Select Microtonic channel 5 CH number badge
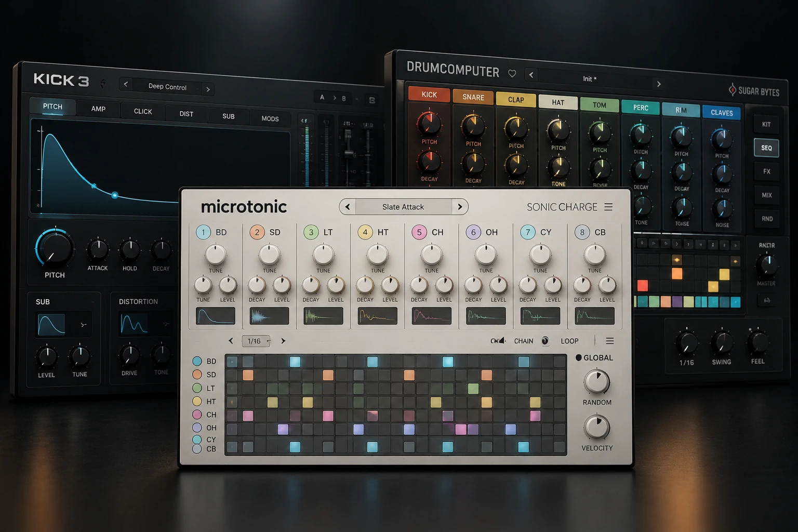798x532 pixels. pyautogui.click(x=419, y=232)
